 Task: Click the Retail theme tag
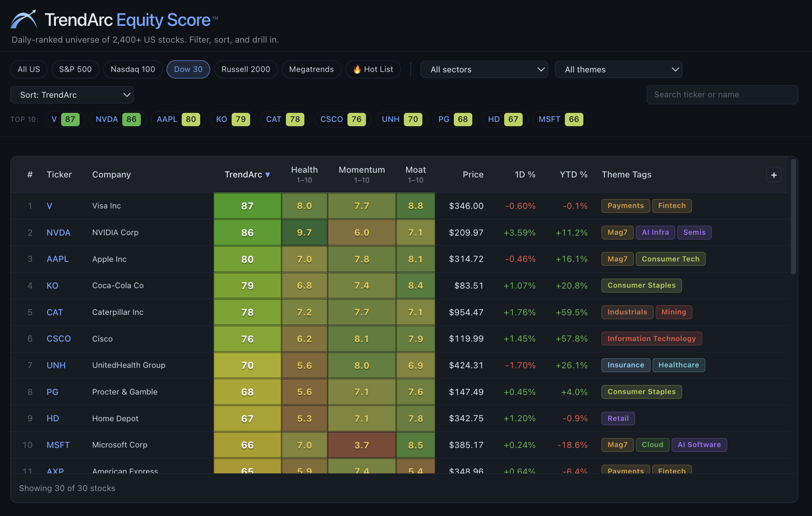[618, 418]
